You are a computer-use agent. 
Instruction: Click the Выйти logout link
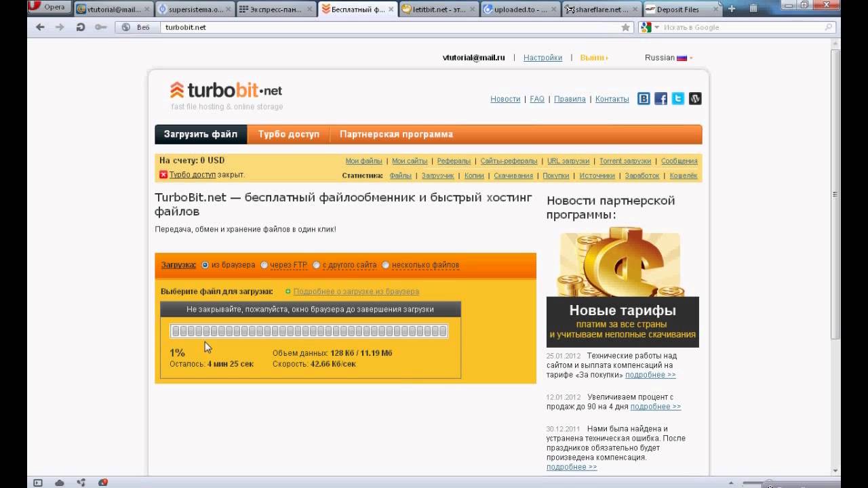pos(593,58)
